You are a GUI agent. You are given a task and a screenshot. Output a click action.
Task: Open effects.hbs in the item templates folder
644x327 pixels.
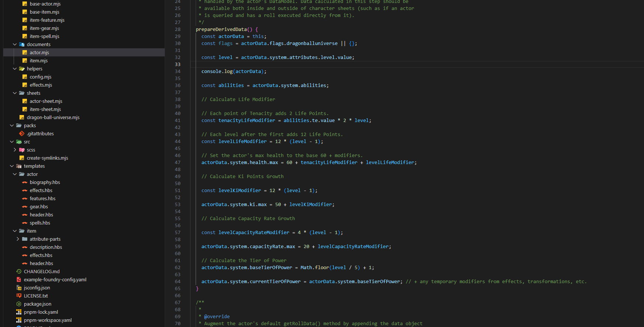41,255
